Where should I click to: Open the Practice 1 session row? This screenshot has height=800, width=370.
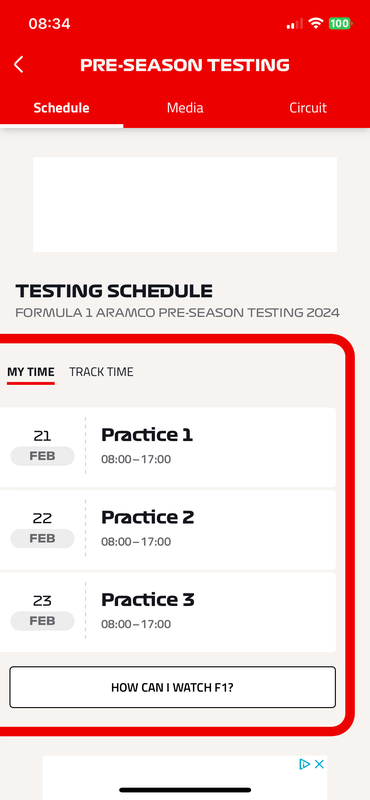coord(167,447)
